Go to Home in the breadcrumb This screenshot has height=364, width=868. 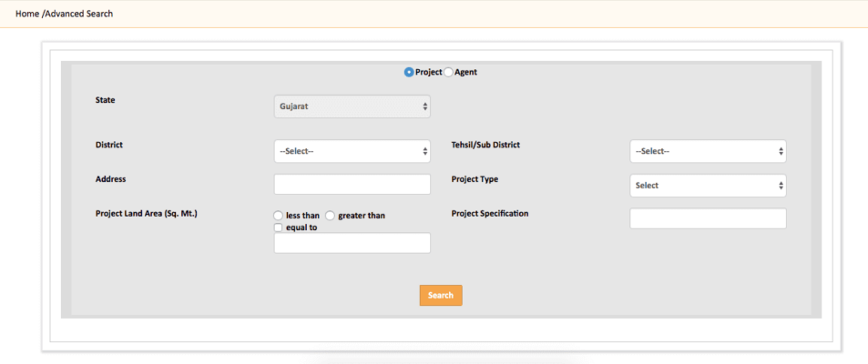point(27,14)
